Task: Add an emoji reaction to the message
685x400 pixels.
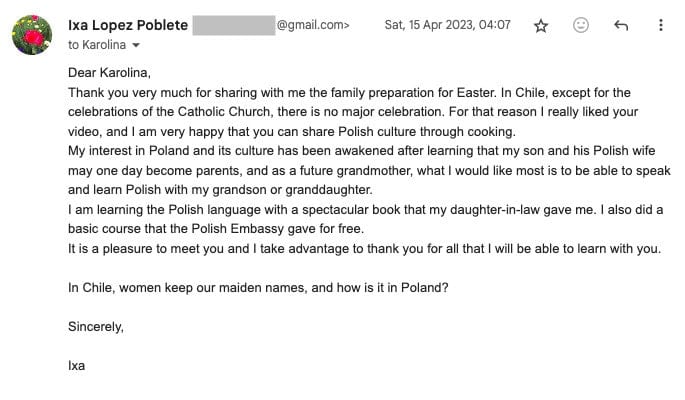Action: 581,26
